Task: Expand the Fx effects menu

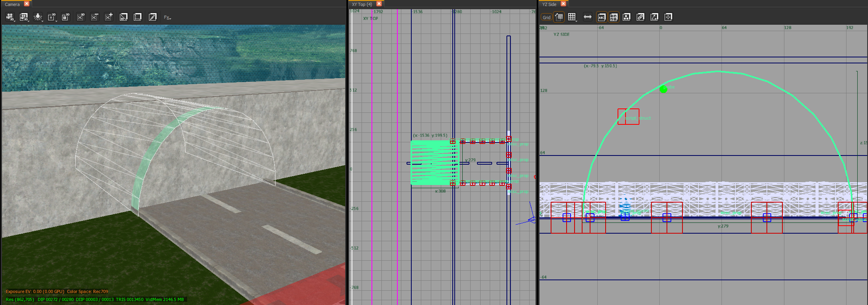Action: click(167, 17)
